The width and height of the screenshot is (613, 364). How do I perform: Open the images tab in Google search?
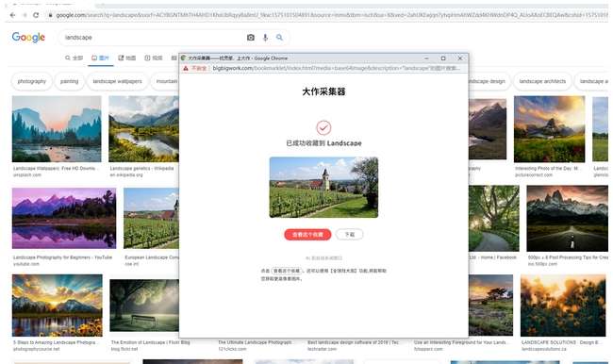100,58
